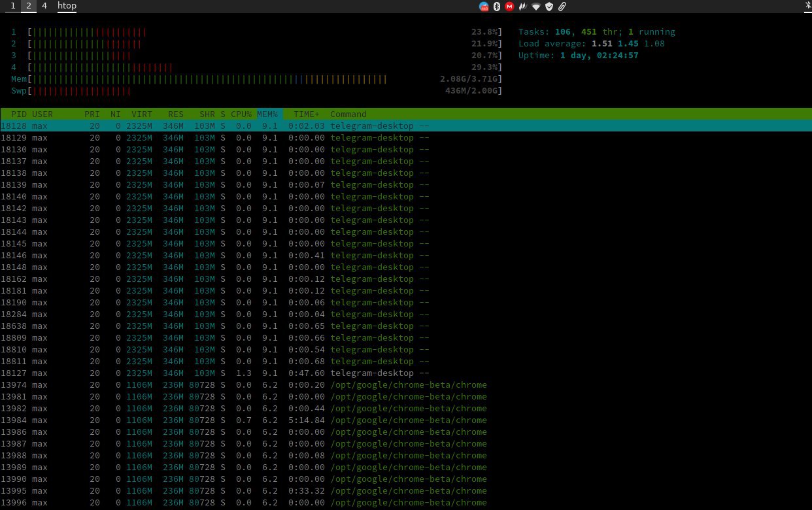Click the htop window title in the bar
812x510 pixels.
point(67,6)
